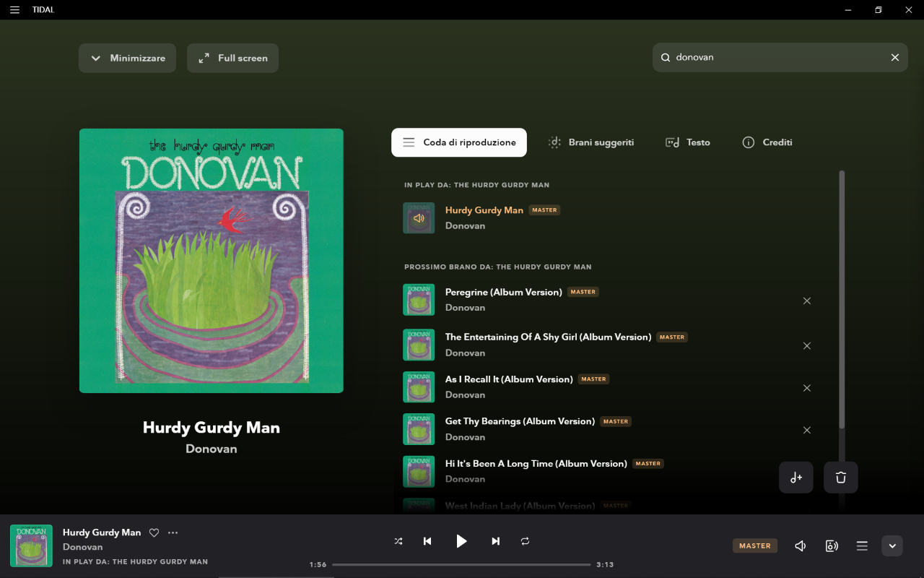Open the sound output device selector
The height and width of the screenshot is (578, 924).
coord(832,546)
